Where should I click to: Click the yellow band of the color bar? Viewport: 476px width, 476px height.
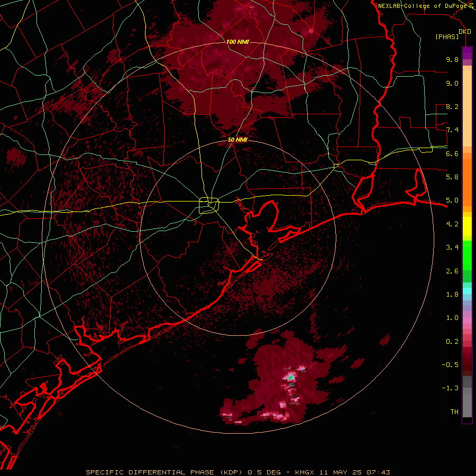pos(467,226)
